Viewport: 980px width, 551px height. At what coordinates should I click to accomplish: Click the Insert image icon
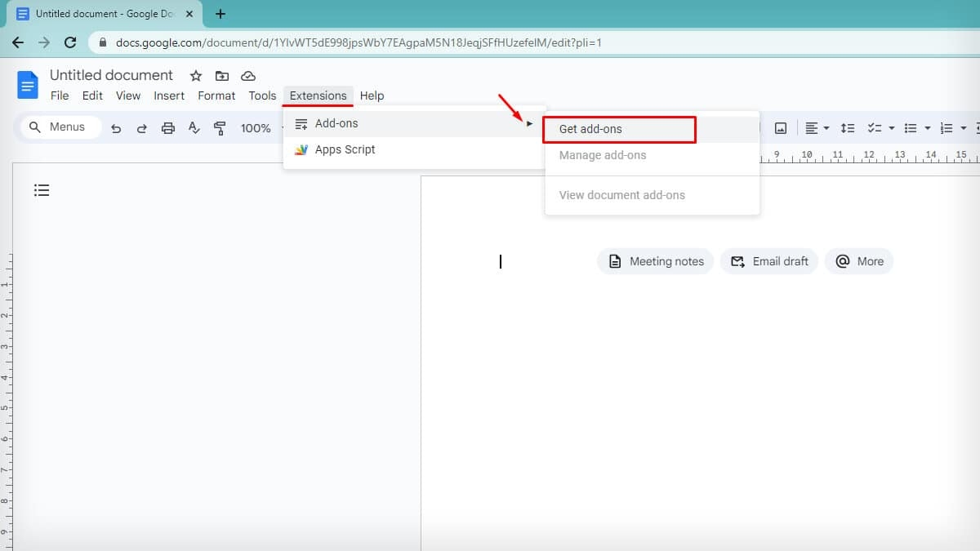tap(781, 127)
